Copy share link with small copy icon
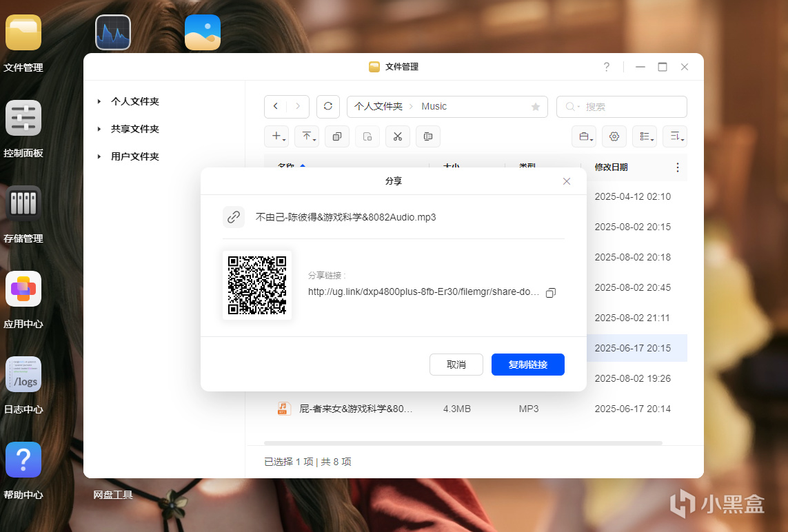 (x=551, y=293)
